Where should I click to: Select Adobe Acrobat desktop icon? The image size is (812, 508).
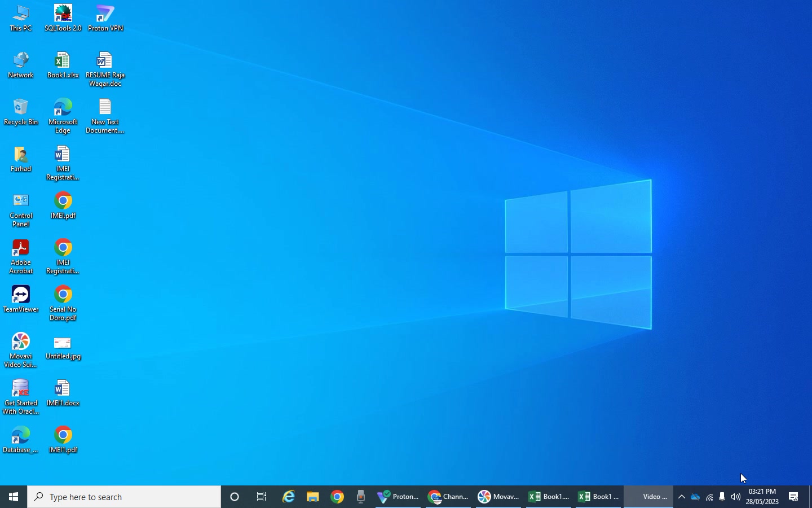point(21,257)
